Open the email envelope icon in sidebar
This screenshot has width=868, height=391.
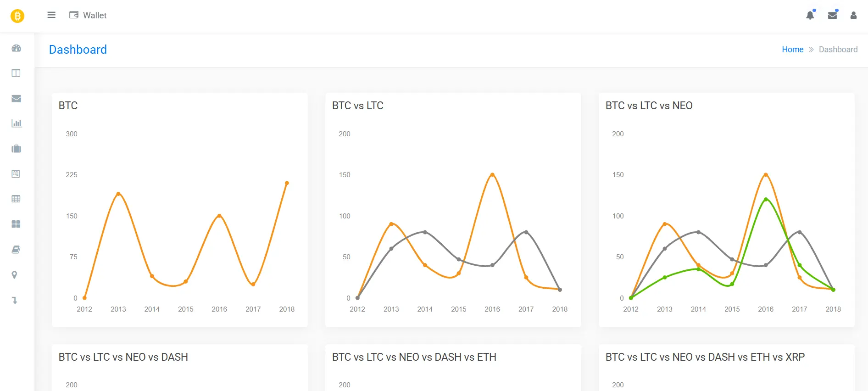(16, 98)
